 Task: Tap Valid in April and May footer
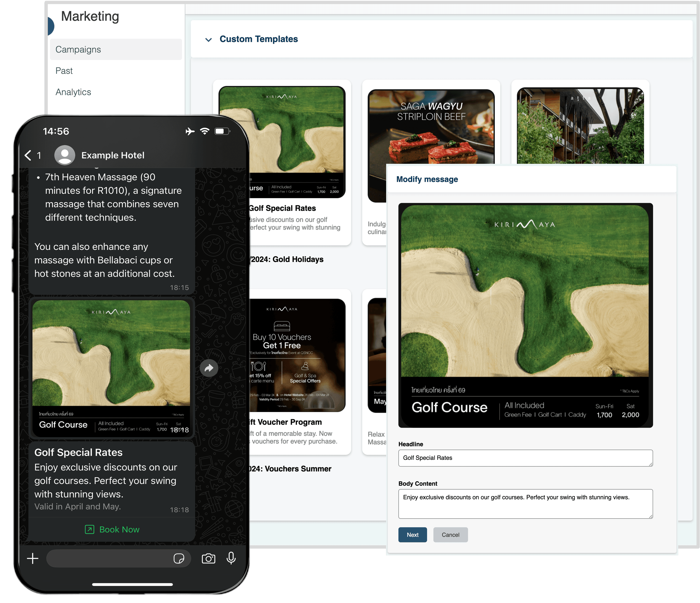(x=78, y=506)
